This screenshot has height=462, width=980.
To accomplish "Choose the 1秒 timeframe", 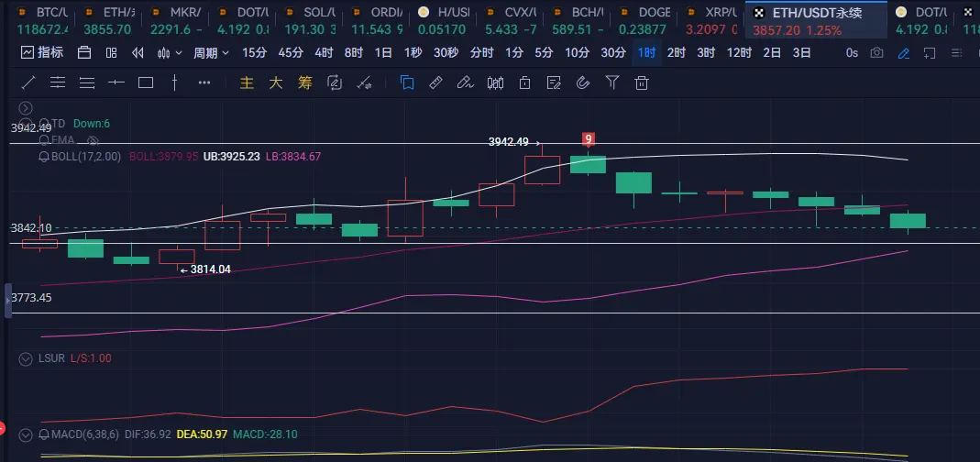I will 413,53.
